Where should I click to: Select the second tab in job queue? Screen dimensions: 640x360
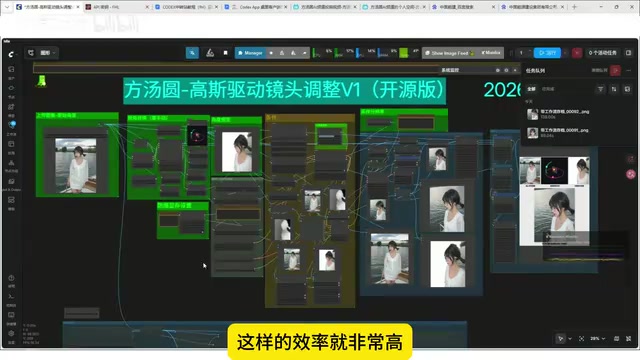click(x=548, y=89)
